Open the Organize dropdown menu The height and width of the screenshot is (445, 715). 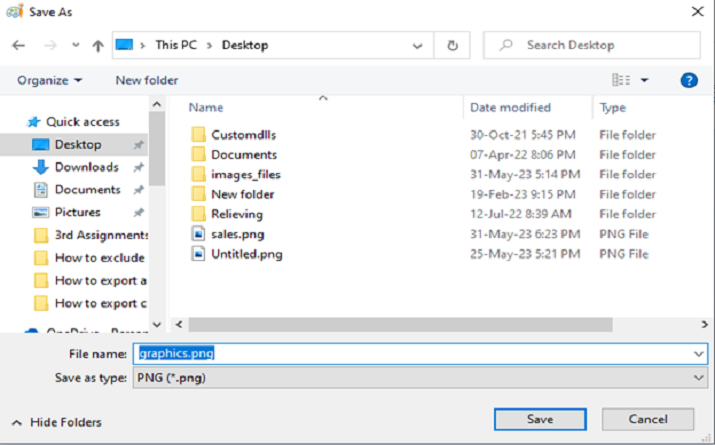[x=49, y=80]
